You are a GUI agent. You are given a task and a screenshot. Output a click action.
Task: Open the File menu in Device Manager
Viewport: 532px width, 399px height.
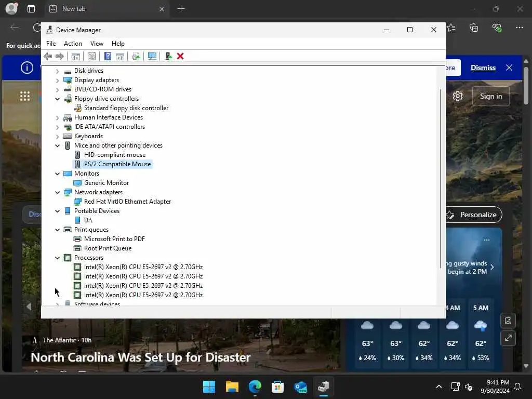pos(51,44)
